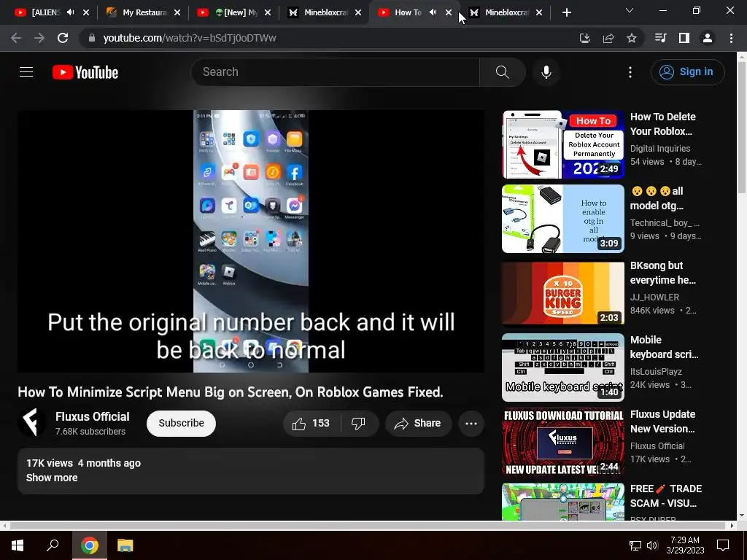Open Chrome profile avatar
747x560 pixels.
tap(708, 38)
